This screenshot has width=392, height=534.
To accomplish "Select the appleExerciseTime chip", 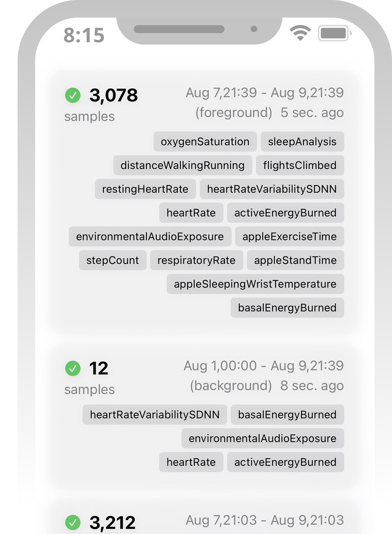I will coord(290,237).
